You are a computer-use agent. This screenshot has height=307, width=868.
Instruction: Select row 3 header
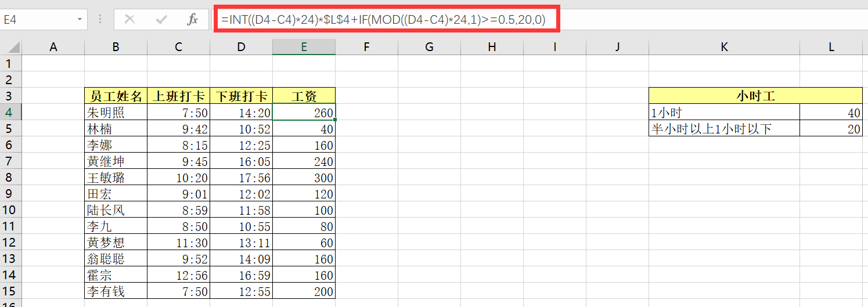coord(11,96)
